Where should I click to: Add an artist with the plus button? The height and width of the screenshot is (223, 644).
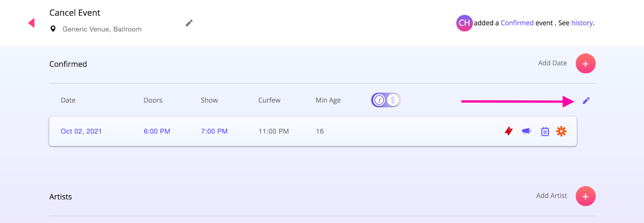coord(585,196)
